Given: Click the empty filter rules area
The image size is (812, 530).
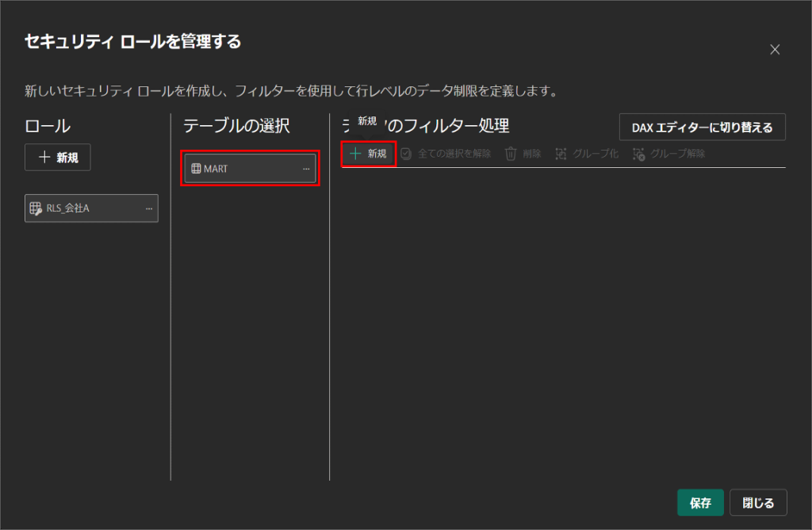Looking at the screenshot, I should coord(563,317).
